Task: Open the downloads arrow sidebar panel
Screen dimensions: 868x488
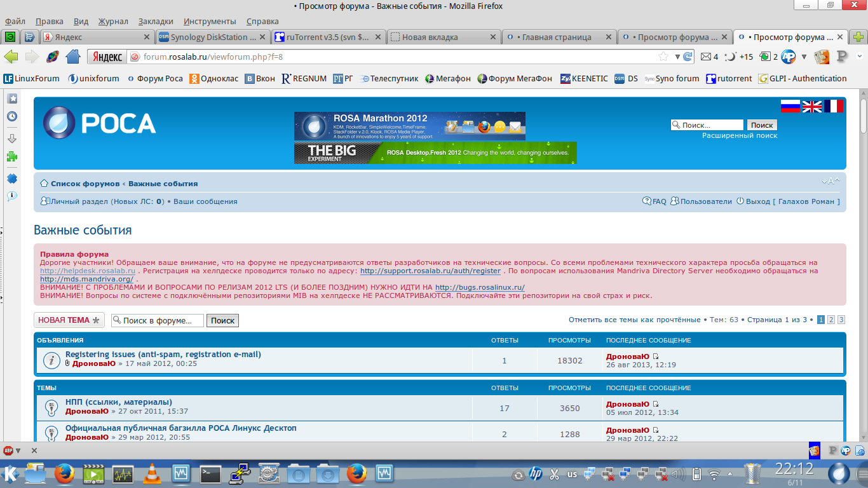Action: [12, 138]
